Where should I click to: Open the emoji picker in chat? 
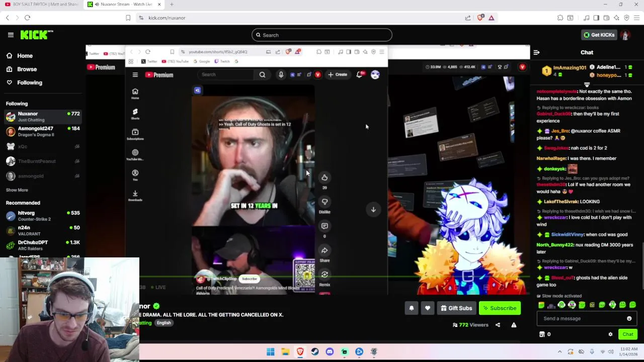pyautogui.click(x=629, y=318)
